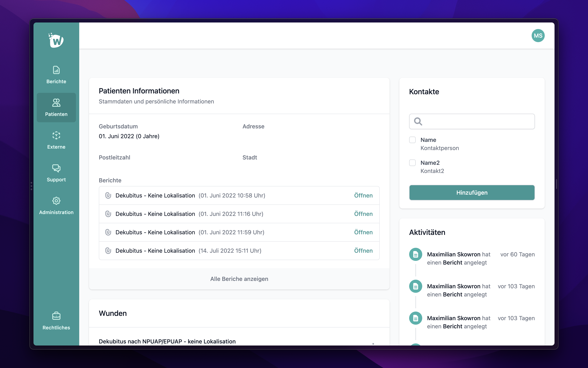Click 'vor 60 Tagen' activity timestamp
Viewport: 588px width, 368px height.
[518, 254]
